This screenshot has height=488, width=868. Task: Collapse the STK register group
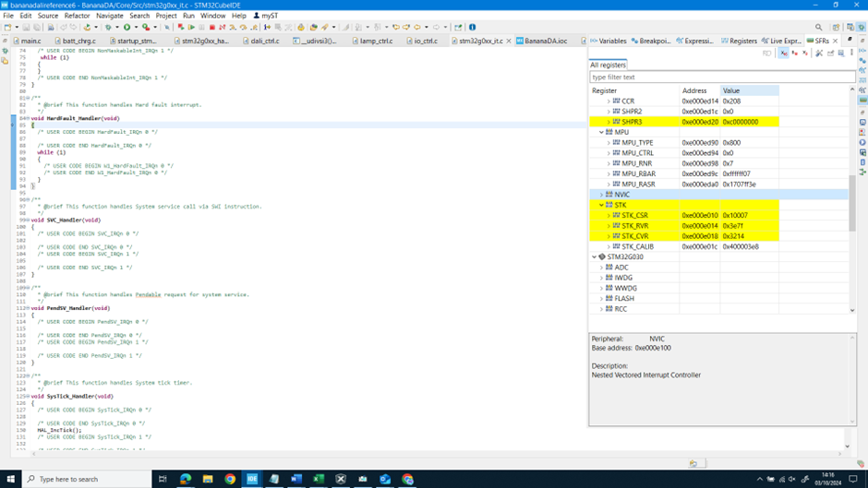pos(602,205)
